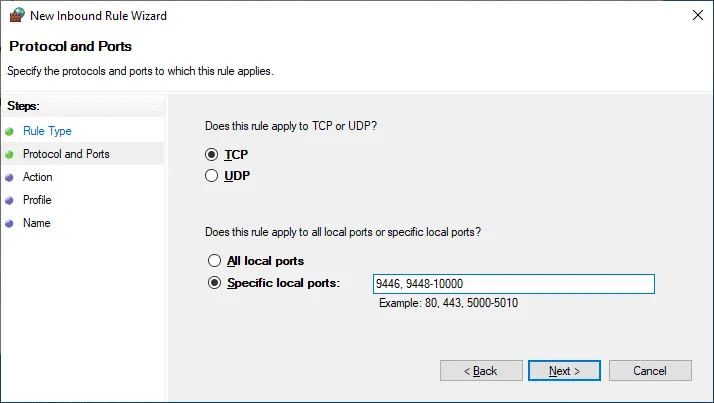Cancel the inbound rule wizard

(x=650, y=371)
